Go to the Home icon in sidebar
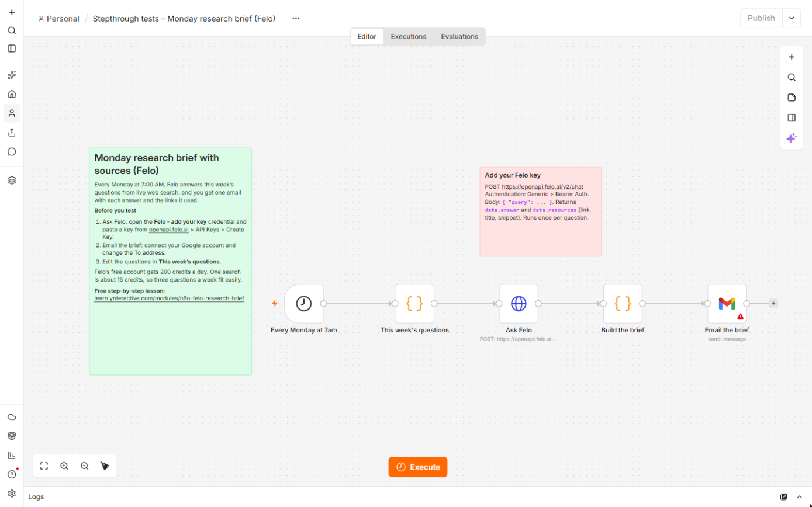 (12, 94)
